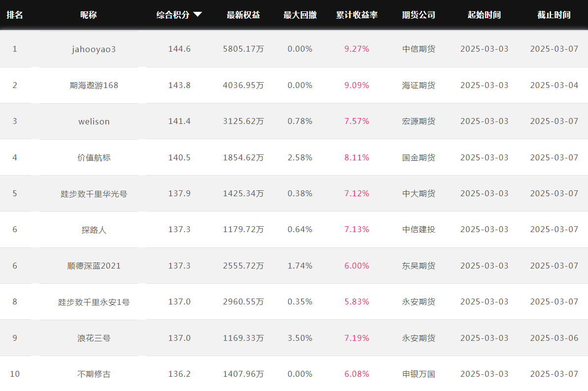The width and height of the screenshot is (588, 391).
Task: Select equity value 1179.72万
Action: [x=244, y=229]
